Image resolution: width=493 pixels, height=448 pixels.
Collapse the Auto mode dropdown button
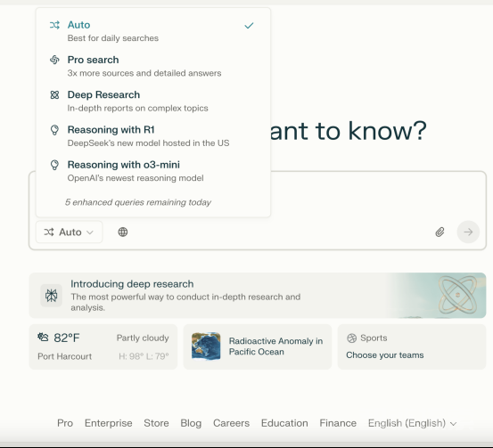point(69,232)
